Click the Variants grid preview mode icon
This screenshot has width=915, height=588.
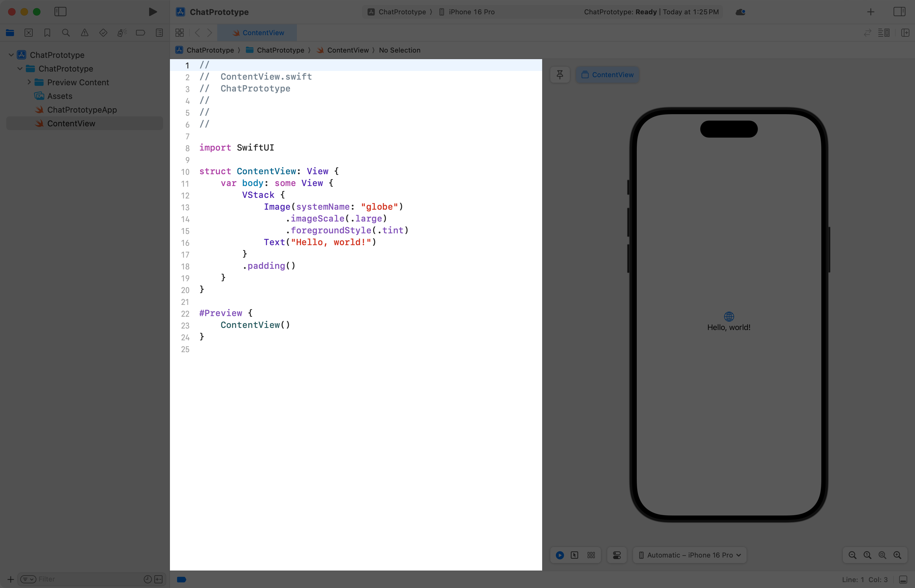[591, 555]
